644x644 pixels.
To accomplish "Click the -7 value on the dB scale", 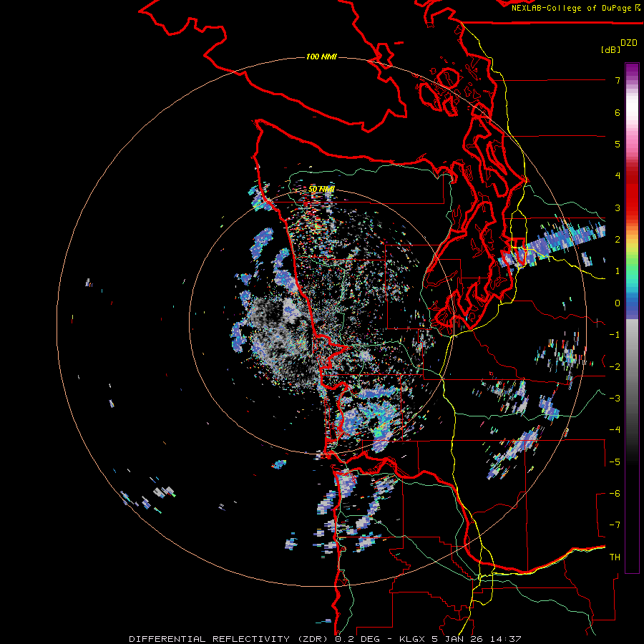I will click(x=615, y=525).
